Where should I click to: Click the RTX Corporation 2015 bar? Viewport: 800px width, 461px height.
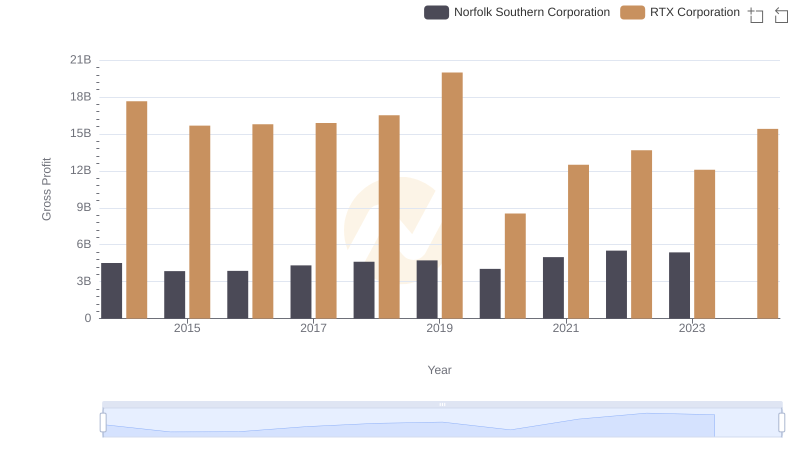pos(199,222)
